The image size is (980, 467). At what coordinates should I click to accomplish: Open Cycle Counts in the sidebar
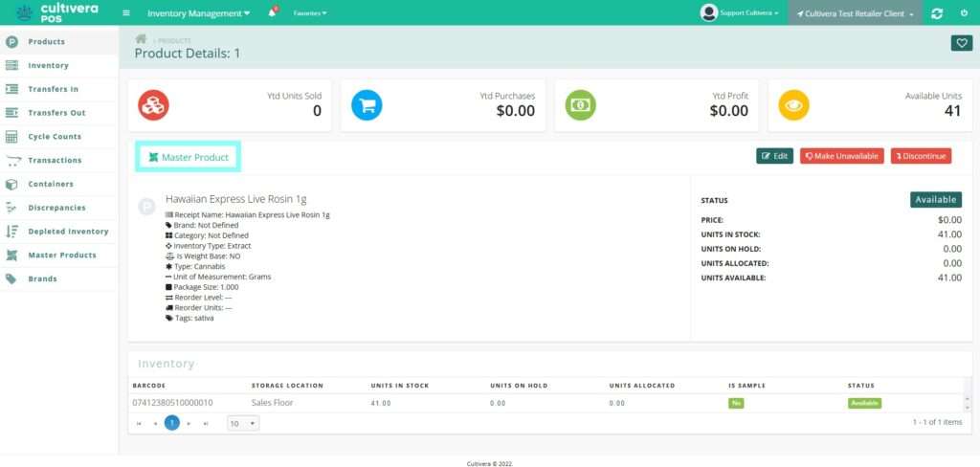point(54,137)
